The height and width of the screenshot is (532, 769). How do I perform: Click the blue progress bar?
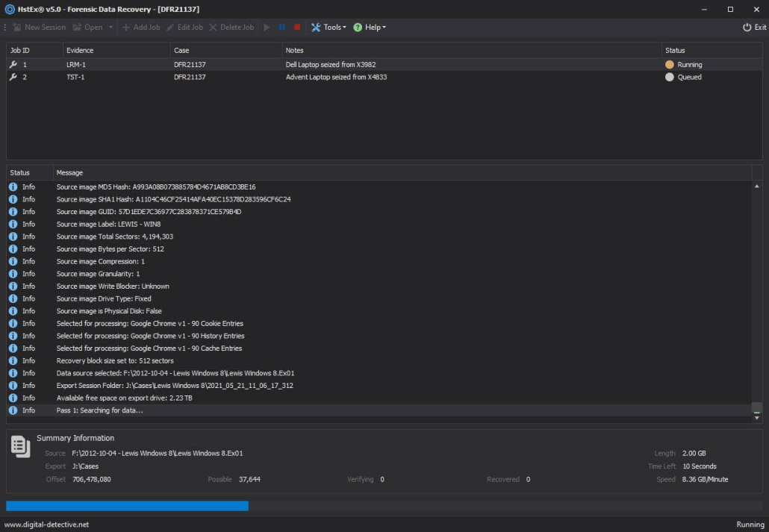(127, 506)
